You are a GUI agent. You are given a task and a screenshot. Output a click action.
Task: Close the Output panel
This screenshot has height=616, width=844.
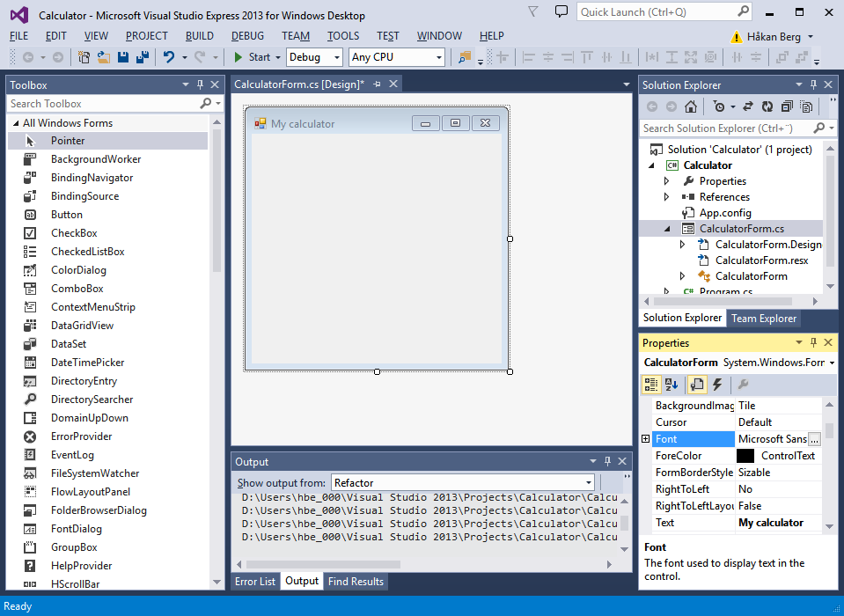pyautogui.click(x=622, y=461)
